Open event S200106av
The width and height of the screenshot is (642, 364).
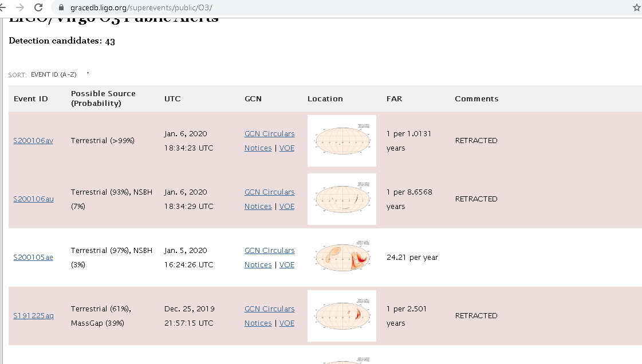click(33, 140)
